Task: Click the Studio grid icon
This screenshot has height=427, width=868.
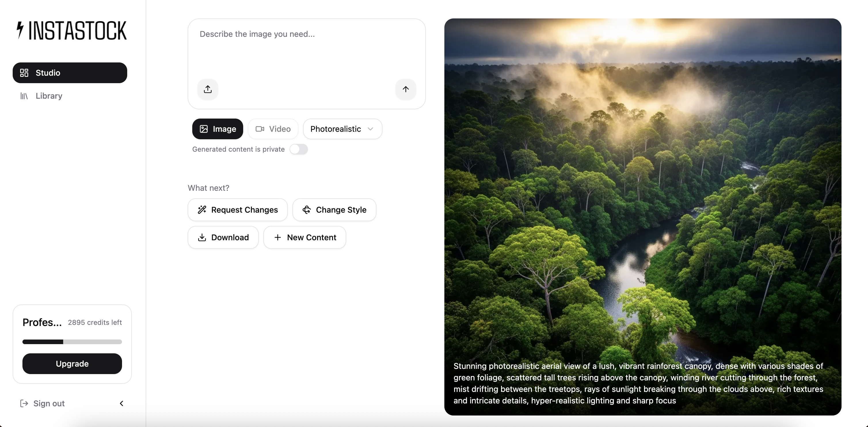Action: (24, 73)
